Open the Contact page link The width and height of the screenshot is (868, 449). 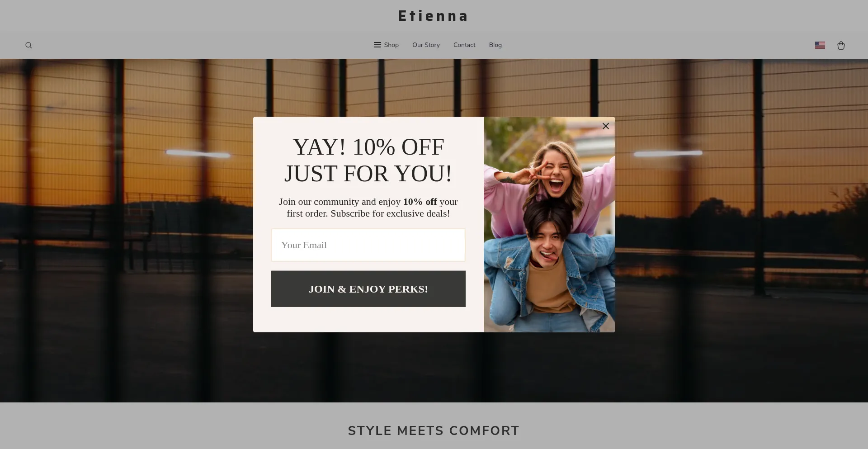click(464, 45)
